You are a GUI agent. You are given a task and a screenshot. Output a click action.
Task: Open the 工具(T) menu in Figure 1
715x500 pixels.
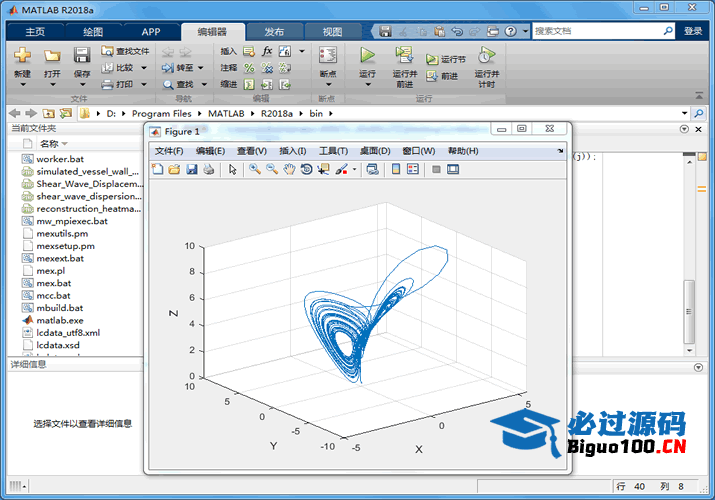pyautogui.click(x=333, y=151)
